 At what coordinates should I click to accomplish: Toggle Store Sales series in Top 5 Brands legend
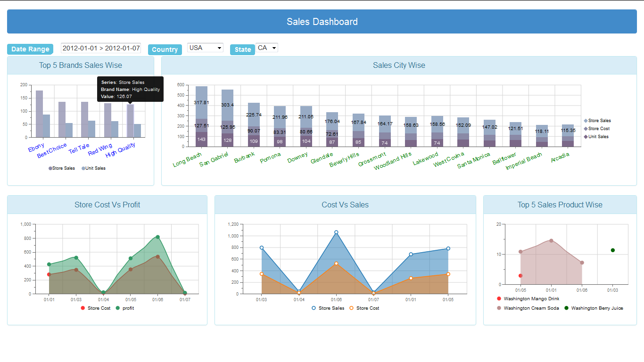pyautogui.click(x=50, y=168)
